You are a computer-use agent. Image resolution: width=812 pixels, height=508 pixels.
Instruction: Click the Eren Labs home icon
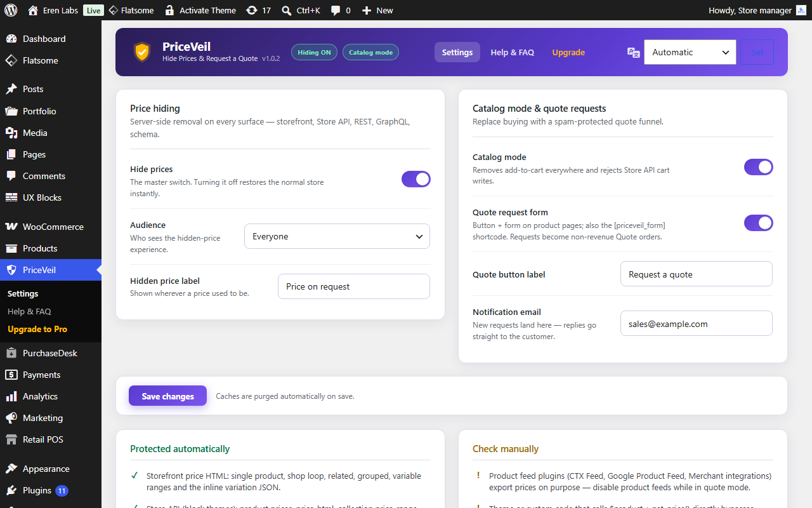[x=33, y=10]
